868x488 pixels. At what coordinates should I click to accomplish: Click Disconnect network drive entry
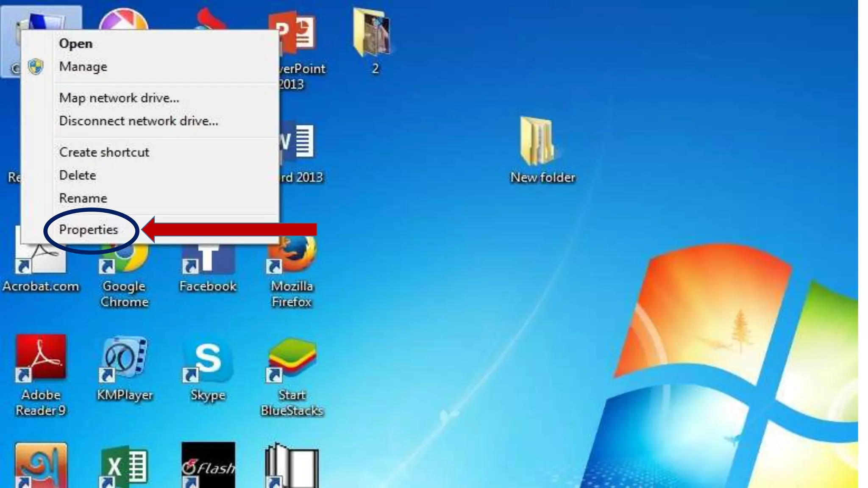(x=139, y=121)
